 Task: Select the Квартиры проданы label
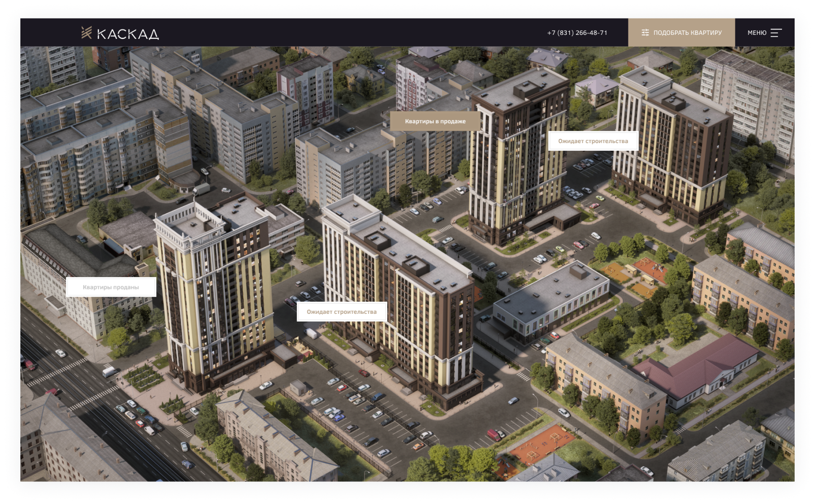pos(111,287)
